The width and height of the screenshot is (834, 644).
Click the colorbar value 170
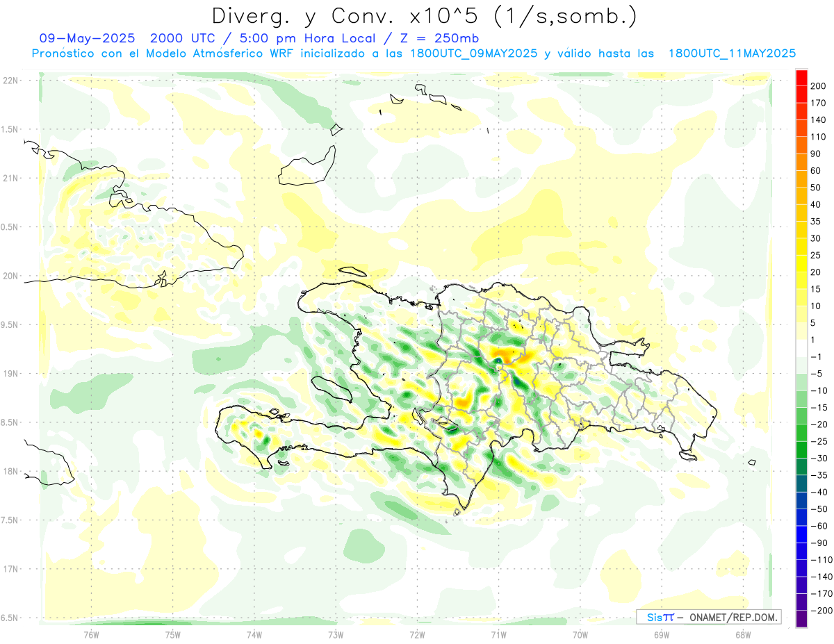tap(819, 103)
